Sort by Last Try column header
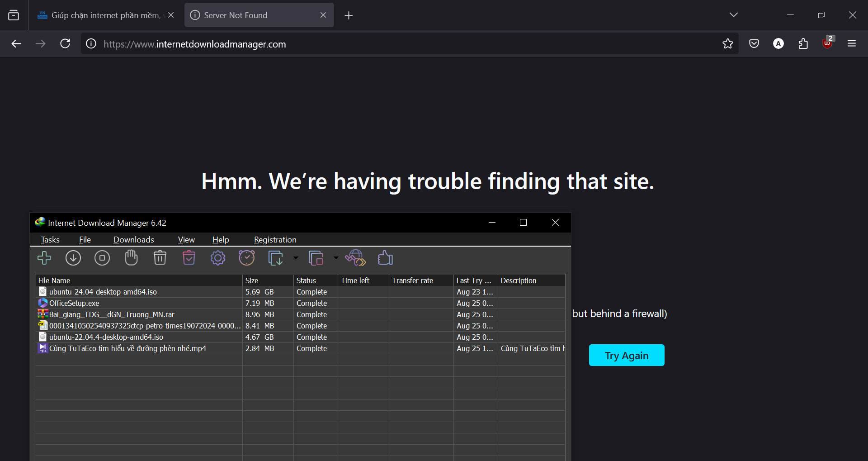This screenshot has height=461, width=868. [476, 280]
